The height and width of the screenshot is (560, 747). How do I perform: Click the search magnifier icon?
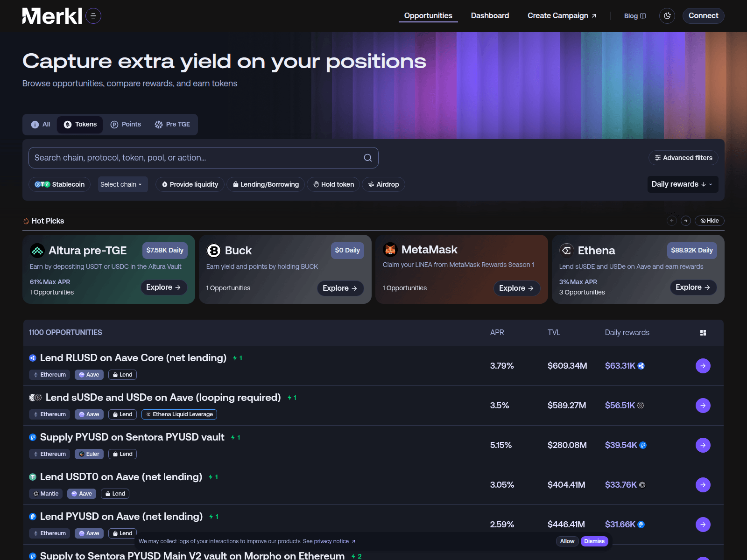point(368,158)
